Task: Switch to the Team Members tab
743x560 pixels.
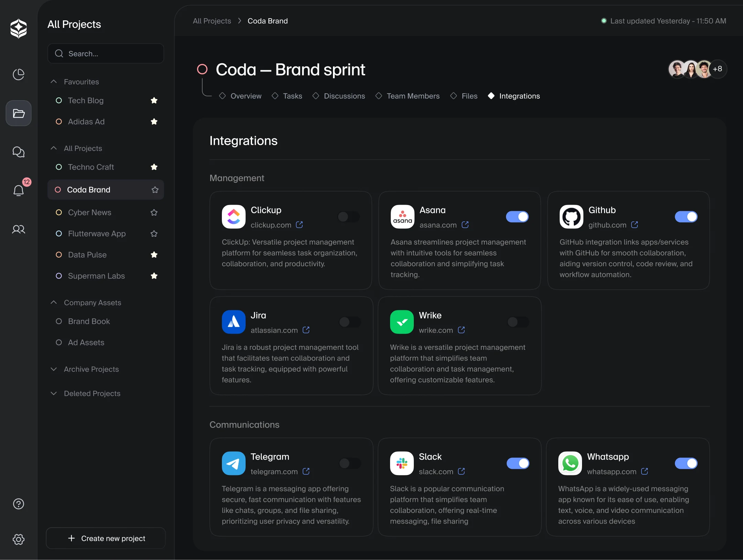Action: coord(408,96)
